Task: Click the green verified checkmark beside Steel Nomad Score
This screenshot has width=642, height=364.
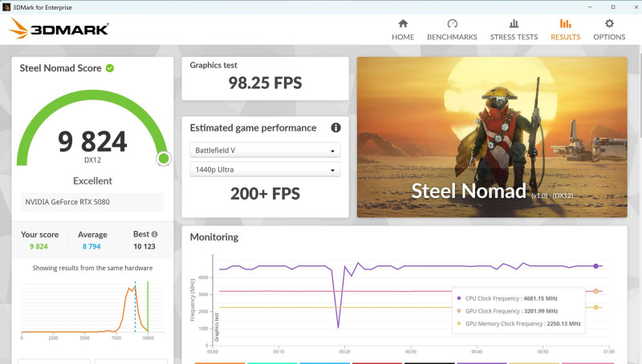Action: (x=110, y=68)
